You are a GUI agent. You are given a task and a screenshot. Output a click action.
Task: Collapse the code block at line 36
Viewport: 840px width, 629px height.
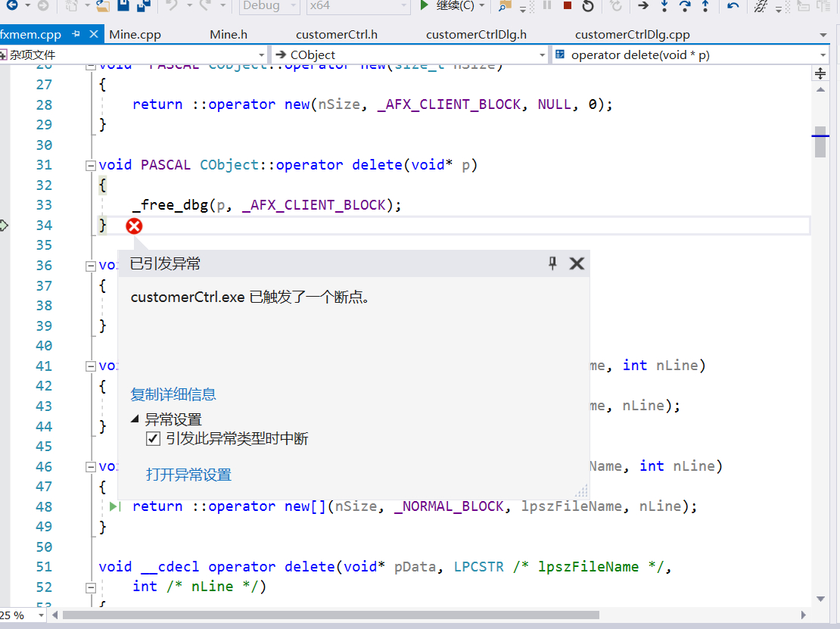[x=91, y=266]
